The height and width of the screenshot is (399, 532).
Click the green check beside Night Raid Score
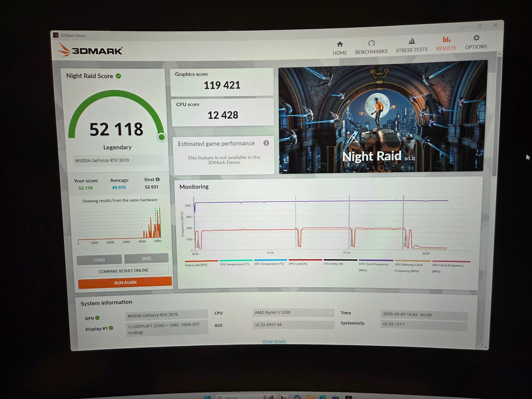118,76
